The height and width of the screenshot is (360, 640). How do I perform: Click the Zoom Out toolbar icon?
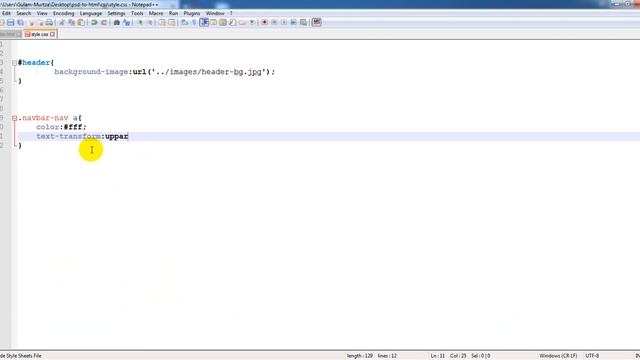click(x=150, y=22)
